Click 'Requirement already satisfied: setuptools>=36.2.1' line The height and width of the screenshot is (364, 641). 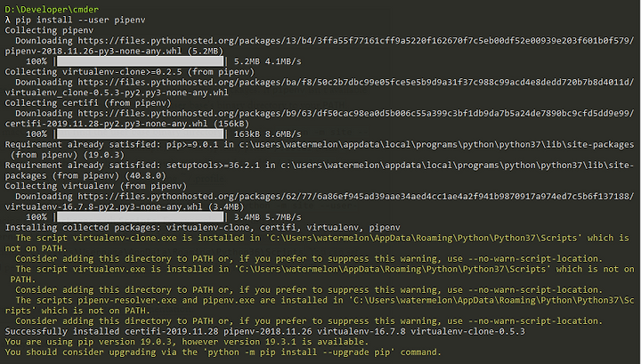click(x=320, y=166)
